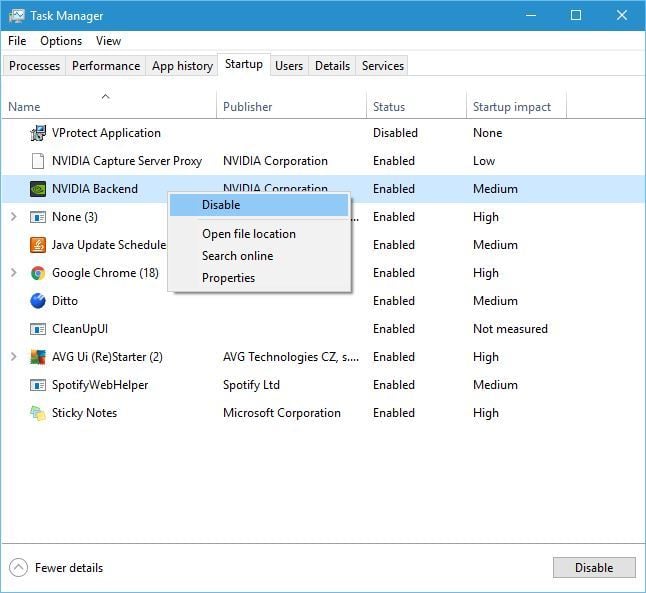Switch to the App history tab

tap(182, 66)
